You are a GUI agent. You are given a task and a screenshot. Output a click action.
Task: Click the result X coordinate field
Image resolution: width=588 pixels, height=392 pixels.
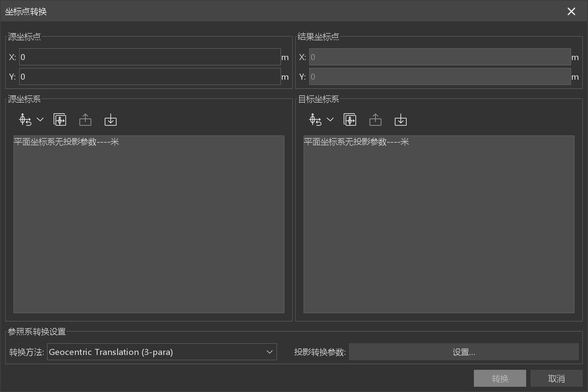coord(439,57)
